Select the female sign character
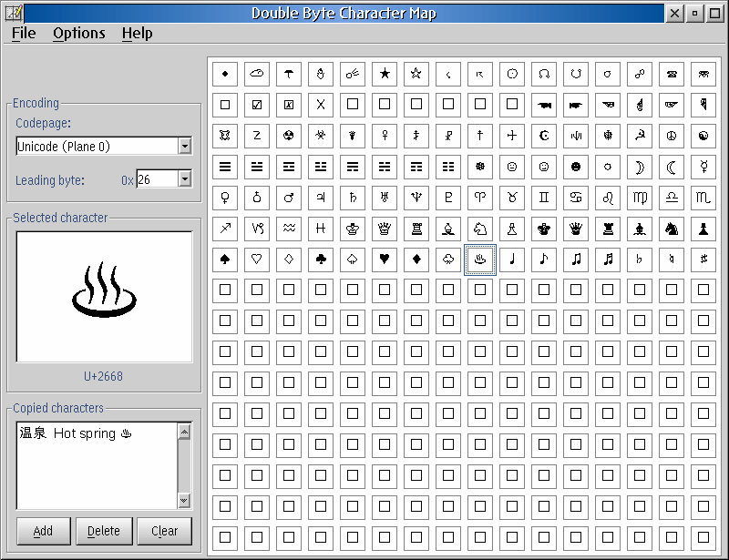The height and width of the screenshot is (560, 729). (225, 198)
